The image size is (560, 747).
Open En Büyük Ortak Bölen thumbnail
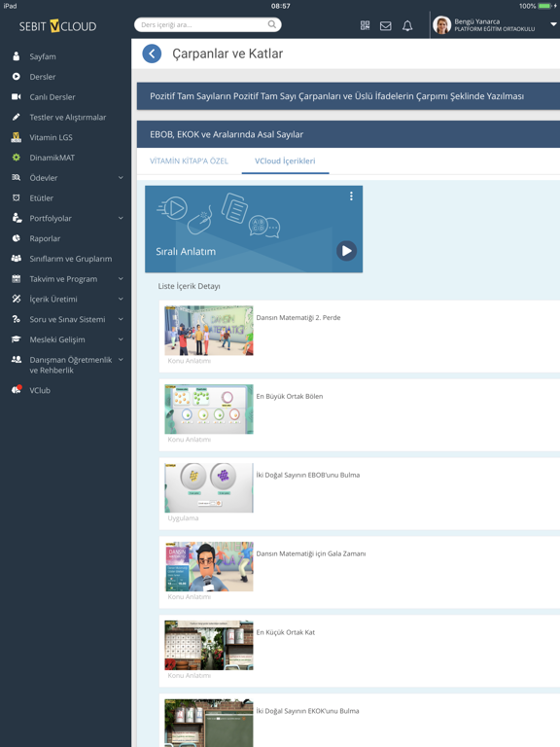point(209,409)
